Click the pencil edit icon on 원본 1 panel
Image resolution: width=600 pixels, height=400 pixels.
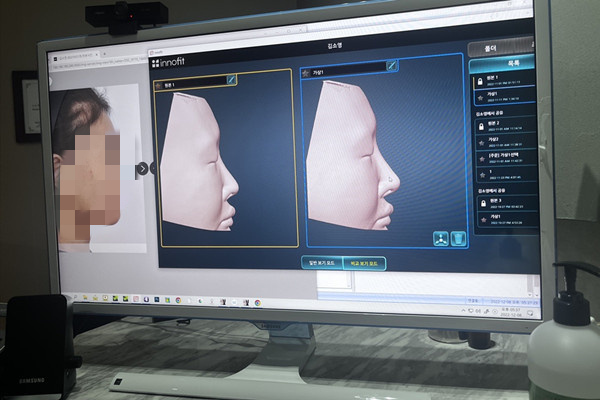click(231, 80)
